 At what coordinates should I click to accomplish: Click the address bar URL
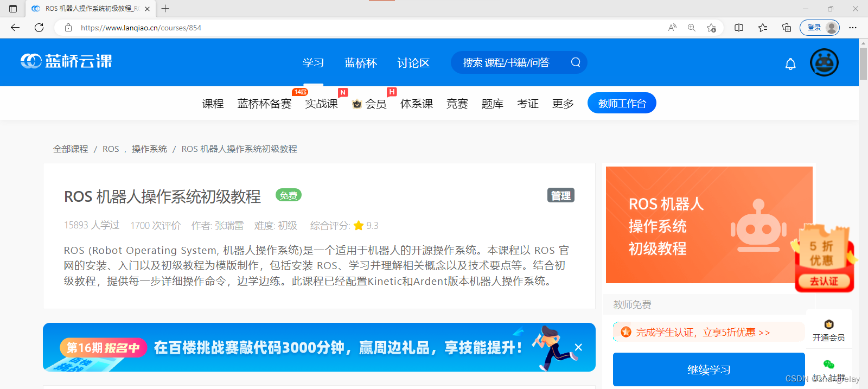coord(141,28)
